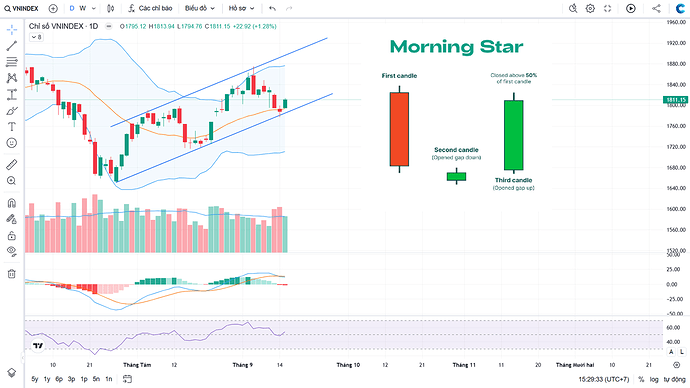Image resolution: width=690 pixels, height=388 pixels.
Task: Toggle magnet mode in the drawing toolbar
Action: tap(12, 203)
